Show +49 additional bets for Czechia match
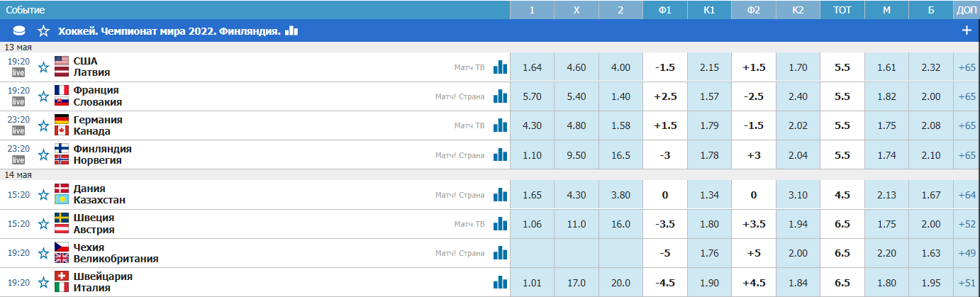 (967, 253)
